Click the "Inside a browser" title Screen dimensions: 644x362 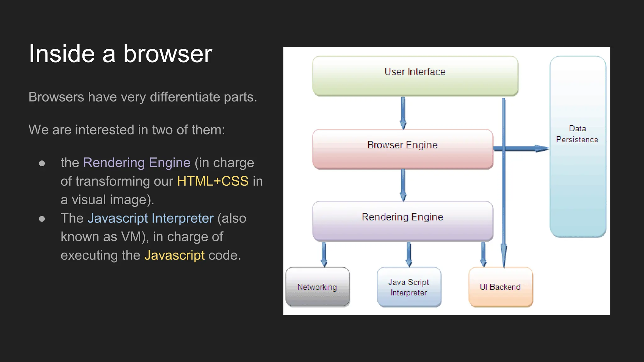click(x=120, y=54)
